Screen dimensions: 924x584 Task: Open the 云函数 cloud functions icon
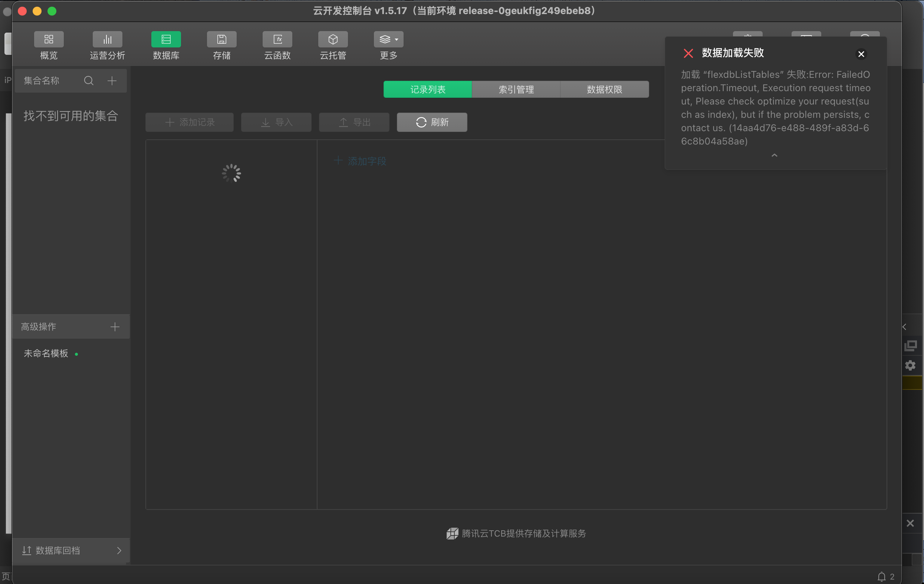click(277, 40)
